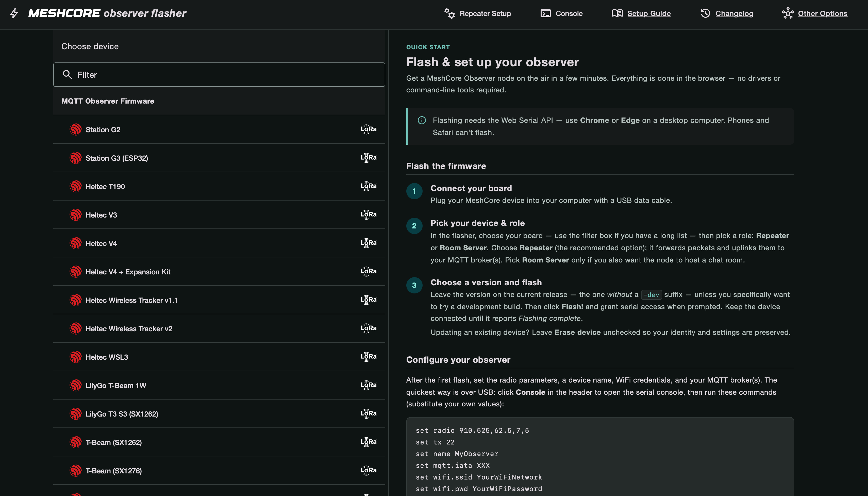Open the Other Options link
The width and height of the screenshot is (868, 496).
click(822, 13)
